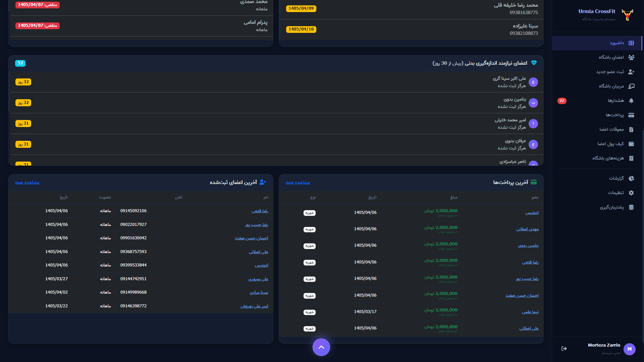Open احسان حسن صفت in registered members list
The image size is (644, 362).
tap(252, 238)
